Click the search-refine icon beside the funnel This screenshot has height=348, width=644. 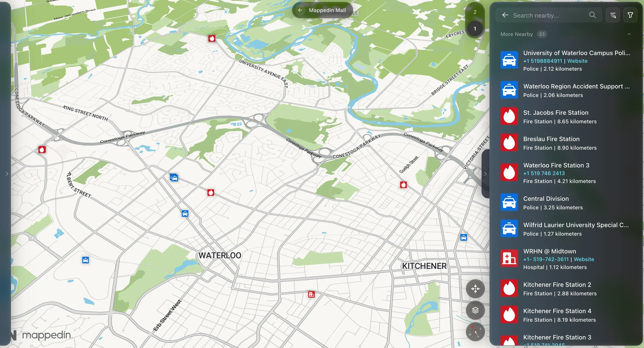[x=613, y=15]
